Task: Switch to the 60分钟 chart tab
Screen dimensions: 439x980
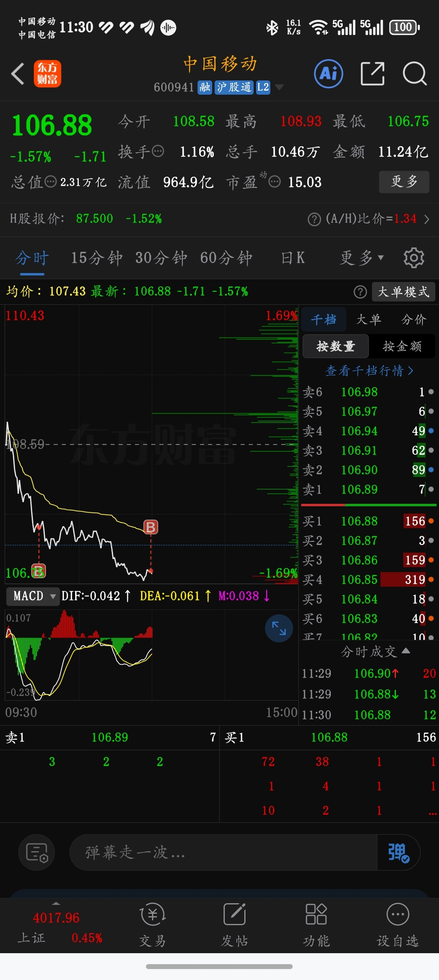Action: [226, 258]
